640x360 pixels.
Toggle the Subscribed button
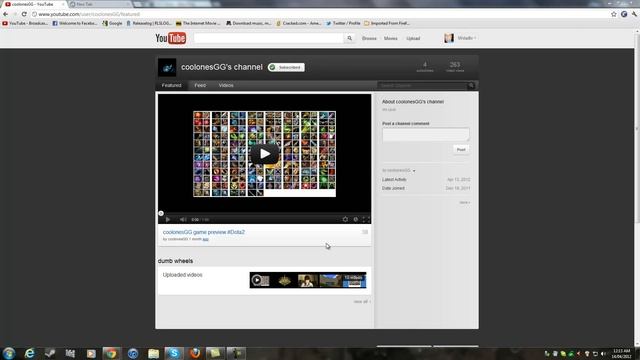[x=286, y=67]
